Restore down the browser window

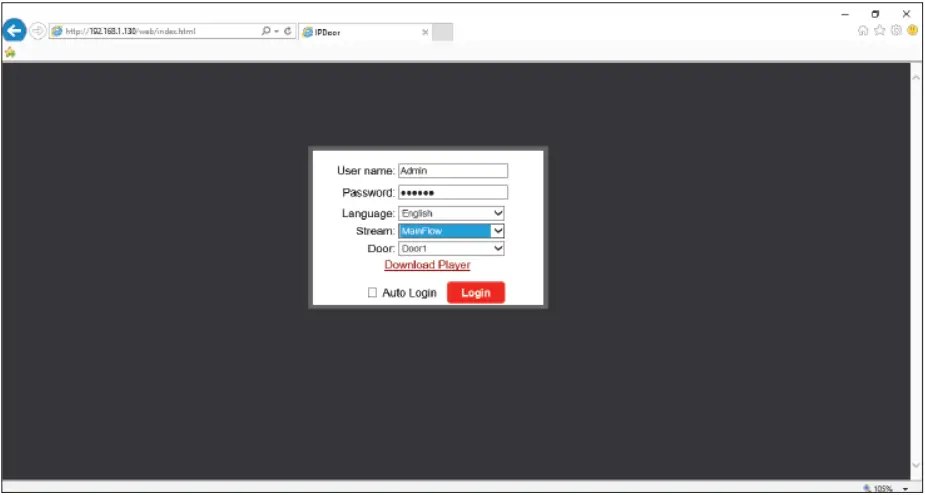[876, 14]
